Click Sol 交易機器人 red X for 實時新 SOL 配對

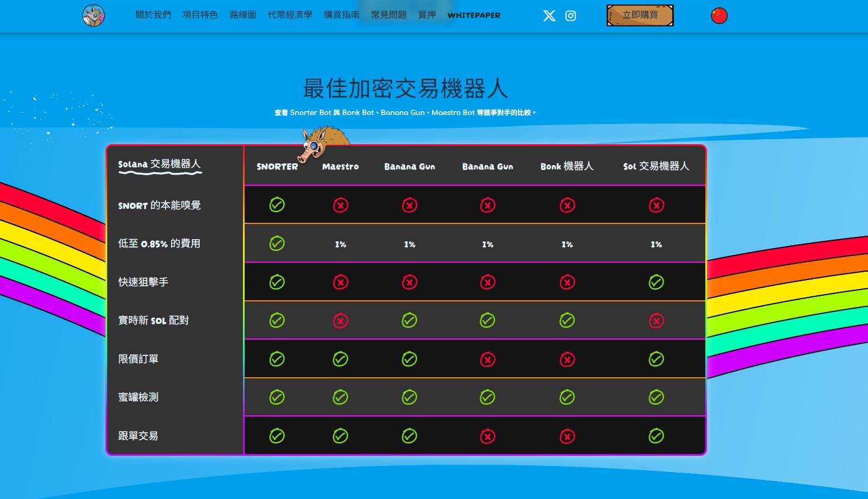point(656,321)
